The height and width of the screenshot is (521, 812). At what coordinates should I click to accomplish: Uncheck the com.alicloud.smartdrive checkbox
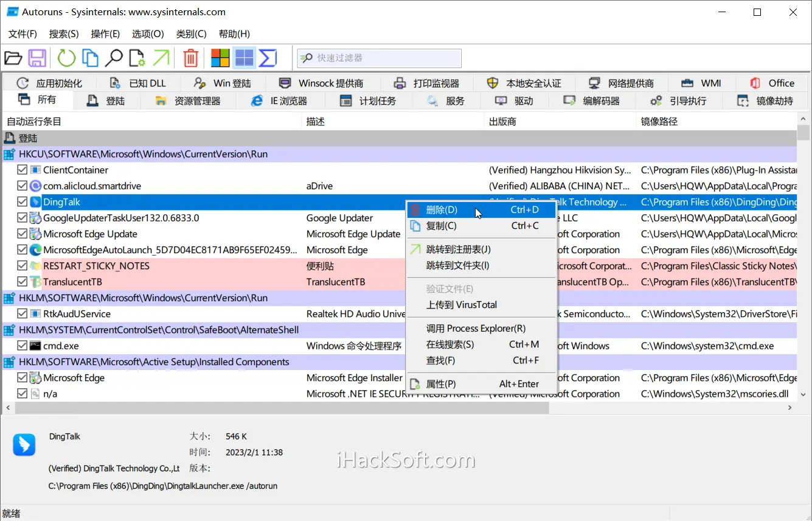click(x=23, y=186)
